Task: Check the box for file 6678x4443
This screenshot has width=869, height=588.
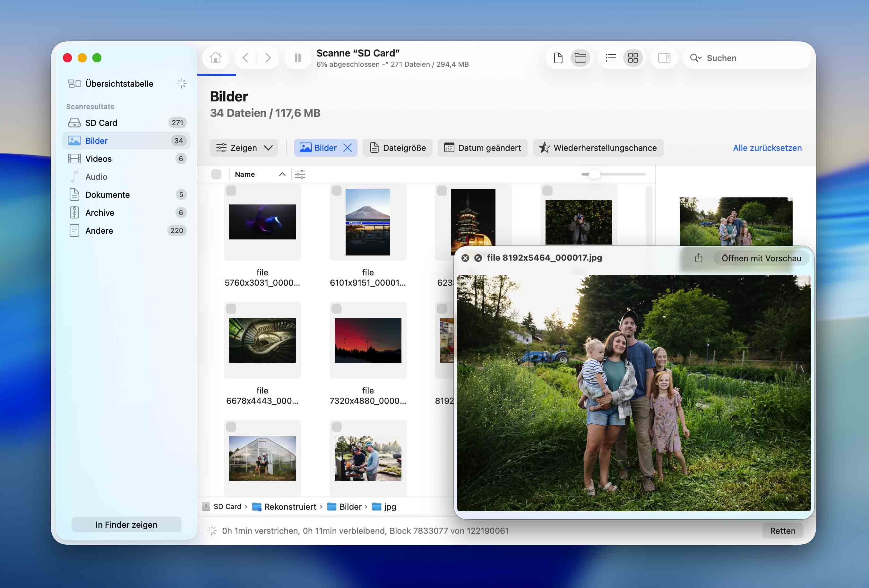Action: (x=231, y=308)
